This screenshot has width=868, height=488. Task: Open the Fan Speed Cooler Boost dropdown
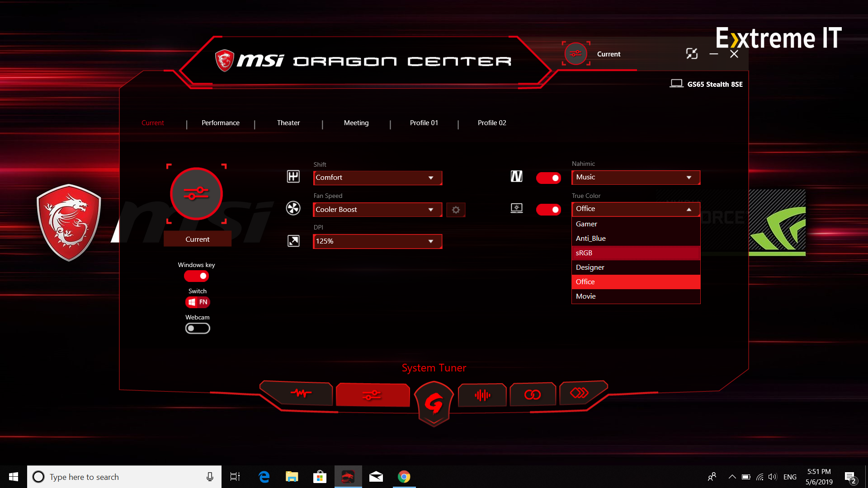pyautogui.click(x=377, y=210)
